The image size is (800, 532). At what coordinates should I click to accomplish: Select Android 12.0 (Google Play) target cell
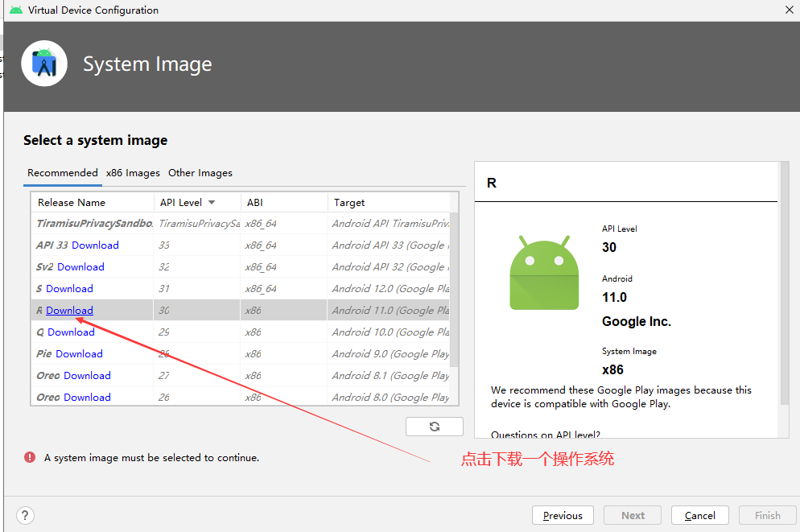pyautogui.click(x=390, y=289)
